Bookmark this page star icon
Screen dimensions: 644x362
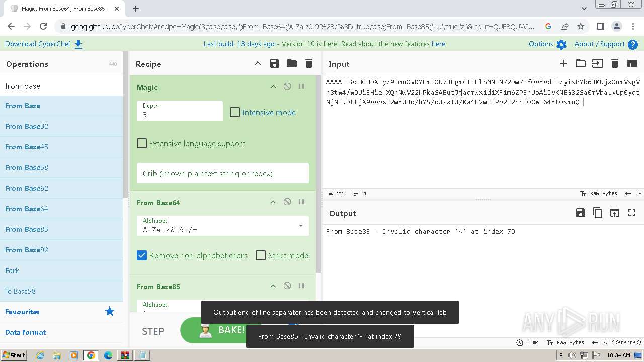[x=581, y=26]
